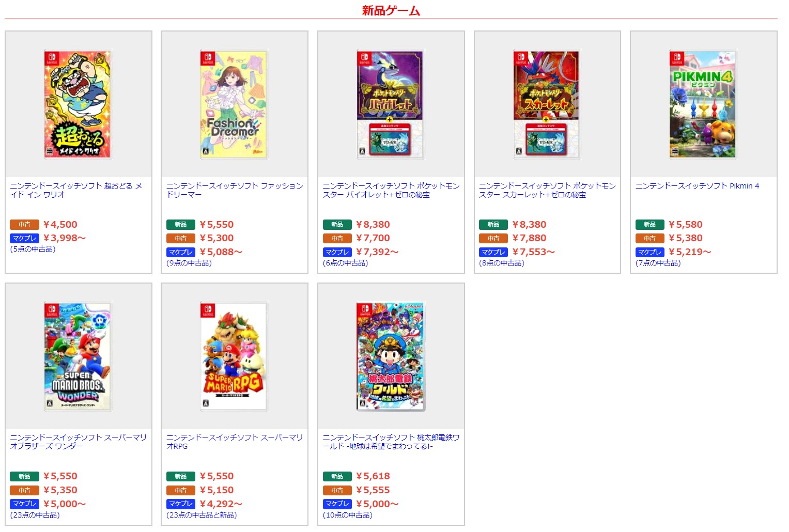Click the Pikmin 4 product title link

(697, 186)
